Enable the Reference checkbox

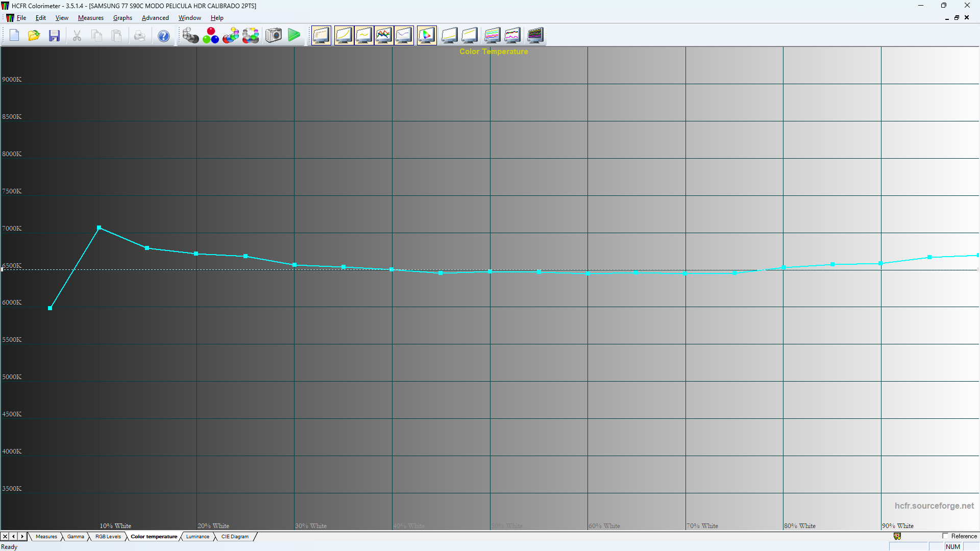tap(945, 536)
